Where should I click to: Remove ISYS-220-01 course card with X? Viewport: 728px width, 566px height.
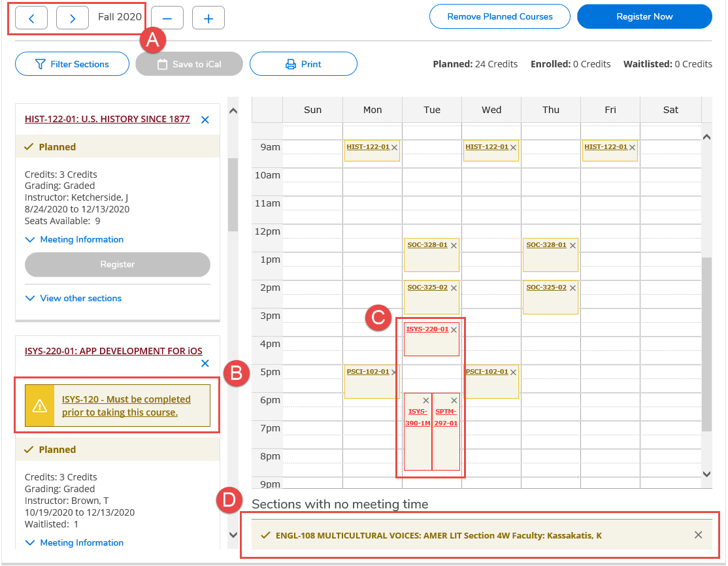(x=205, y=363)
